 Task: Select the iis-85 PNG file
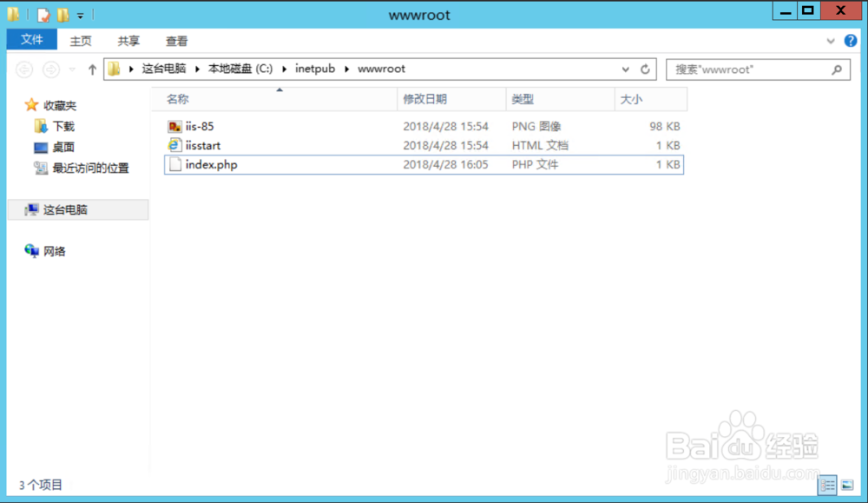[x=424, y=126]
